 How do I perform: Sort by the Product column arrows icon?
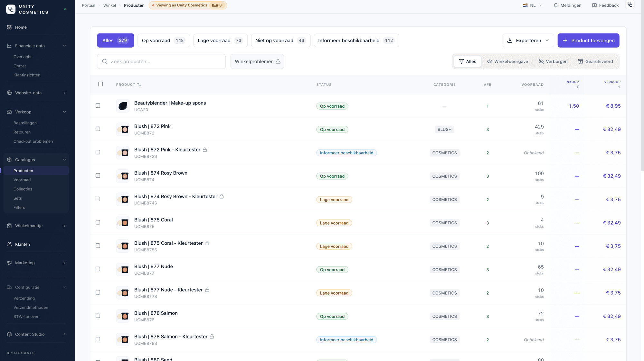(139, 85)
